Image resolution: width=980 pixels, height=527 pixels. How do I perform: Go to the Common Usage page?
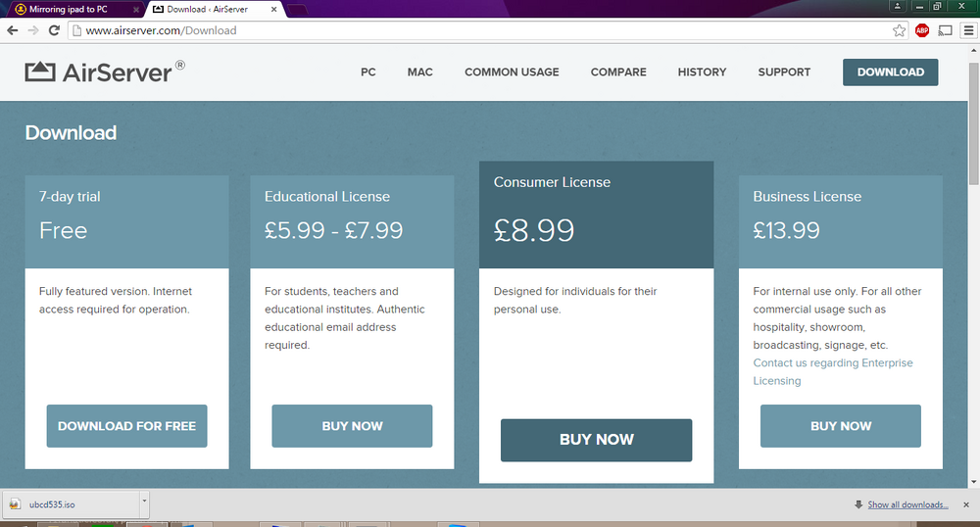click(x=512, y=72)
